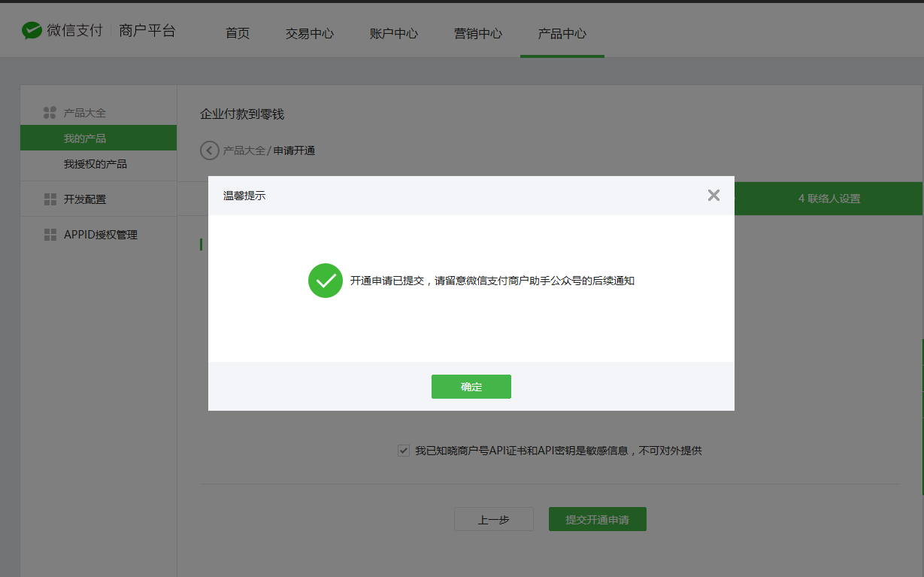Screen dimensions: 924x577
Task: Select 我的产品 in sidebar
Action: (85, 138)
